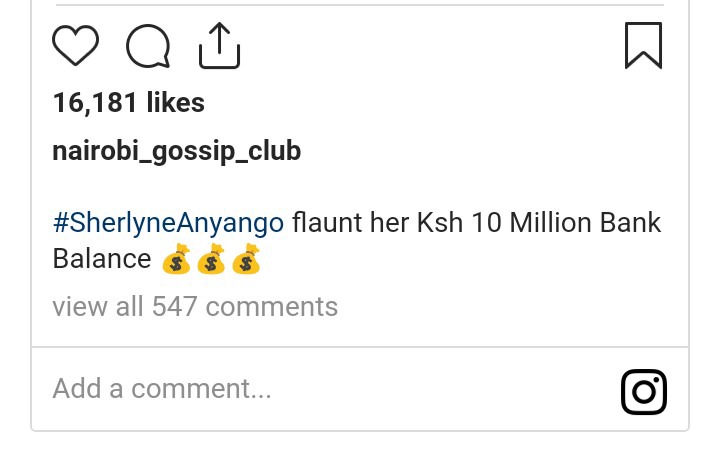The height and width of the screenshot is (455, 720).
Task: Click the word likes beside the count
Action: [176, 102]
